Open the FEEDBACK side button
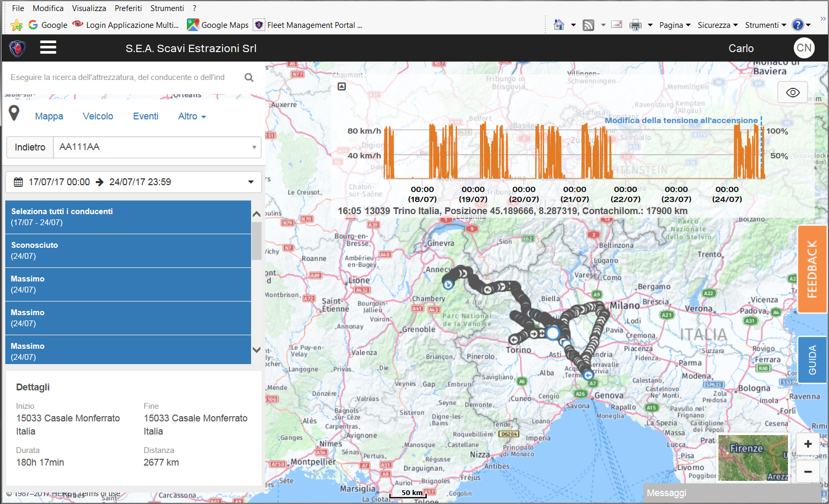This screenshot has width=829, height=504. pyautogui.click(x=812, y=269)
